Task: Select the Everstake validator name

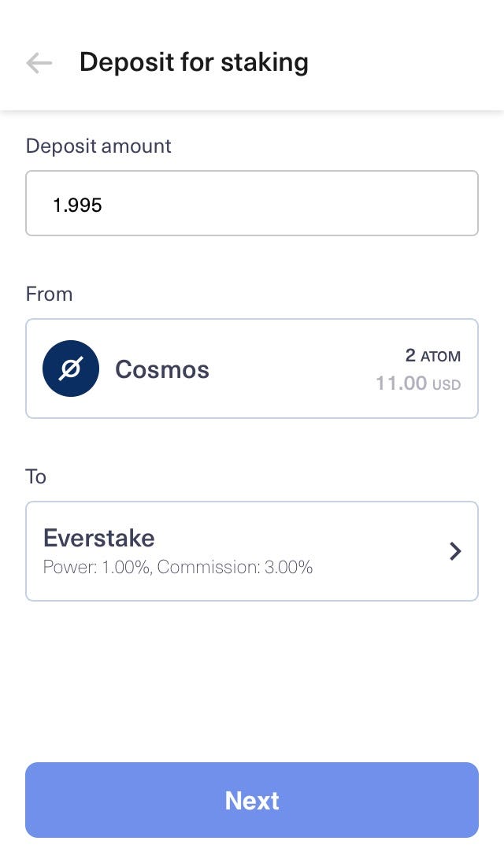Action: click(99, 538)
